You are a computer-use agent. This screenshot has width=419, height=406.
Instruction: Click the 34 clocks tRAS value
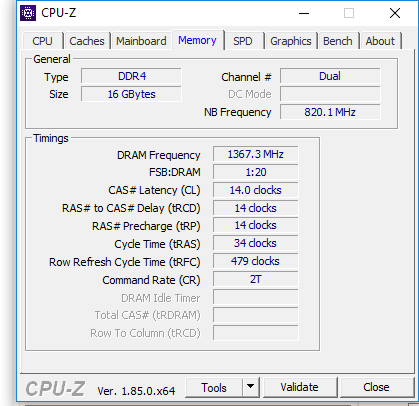[x=256, y=243]
